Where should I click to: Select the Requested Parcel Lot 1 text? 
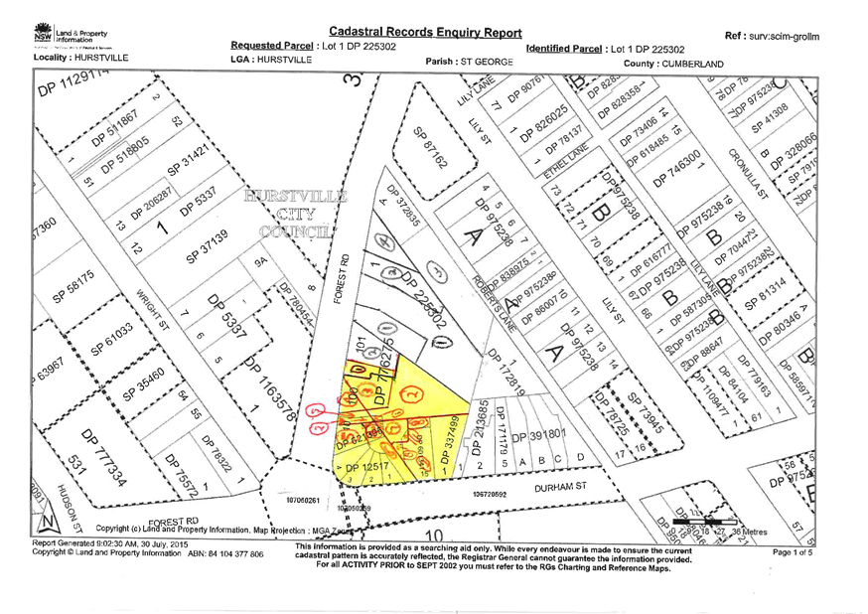300,48
